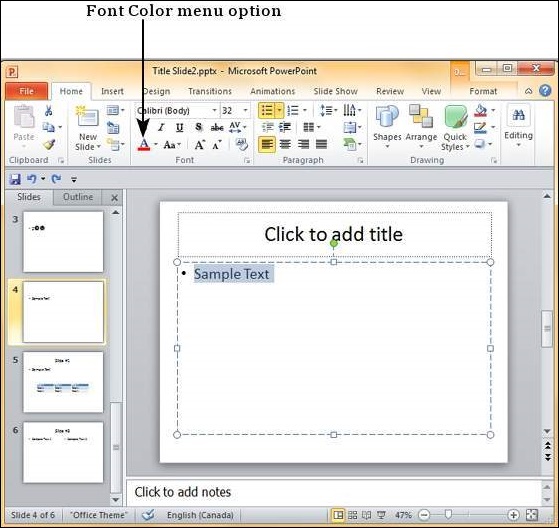Click the zoom slider handle
559x528 pixels.
(x=448, y=514)
